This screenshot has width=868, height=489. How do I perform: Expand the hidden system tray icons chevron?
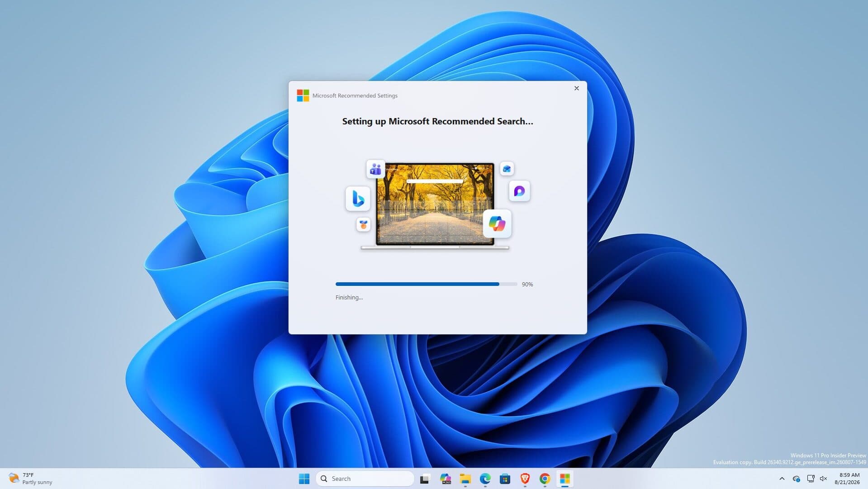pos(782,479)
